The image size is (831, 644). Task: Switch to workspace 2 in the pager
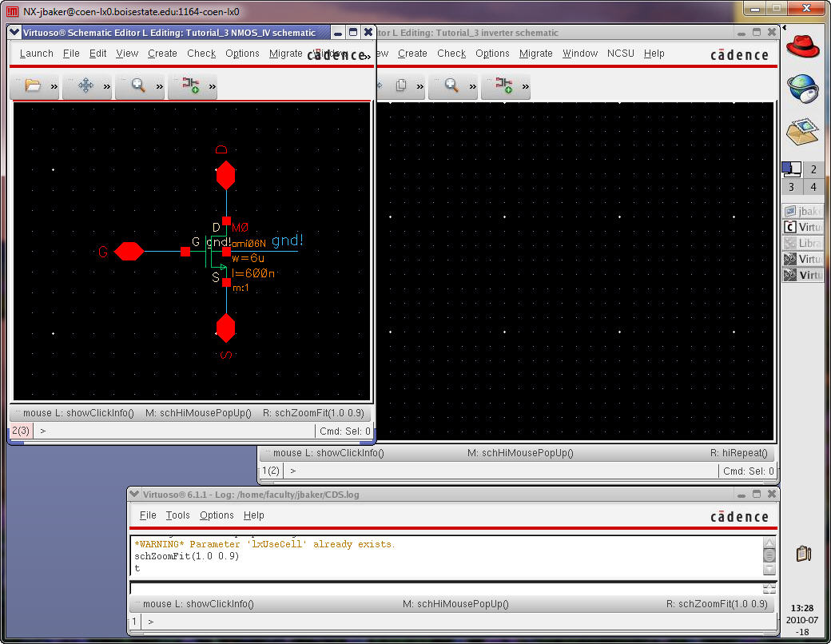[813, 169]
